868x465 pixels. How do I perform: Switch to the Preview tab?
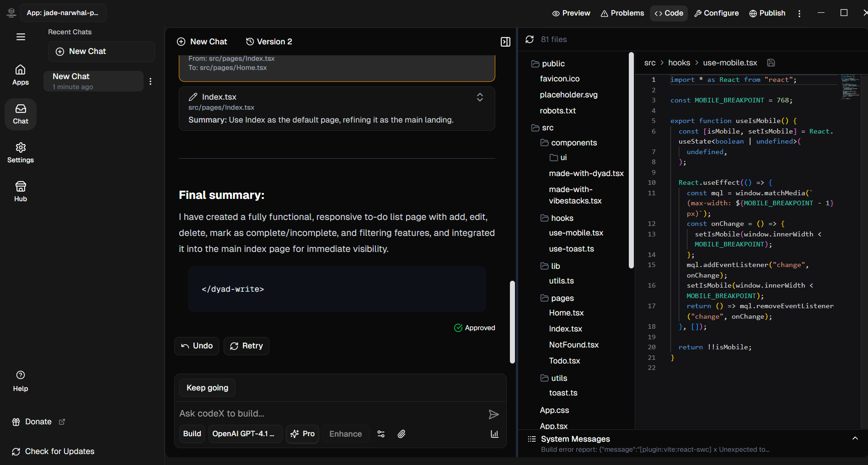(x=571, y=13)
